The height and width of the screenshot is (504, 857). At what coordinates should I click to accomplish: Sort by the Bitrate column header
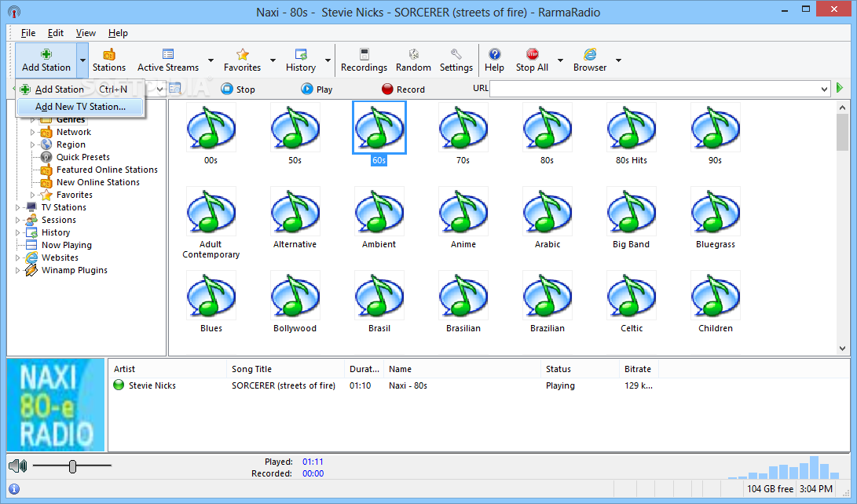(639, 369)
